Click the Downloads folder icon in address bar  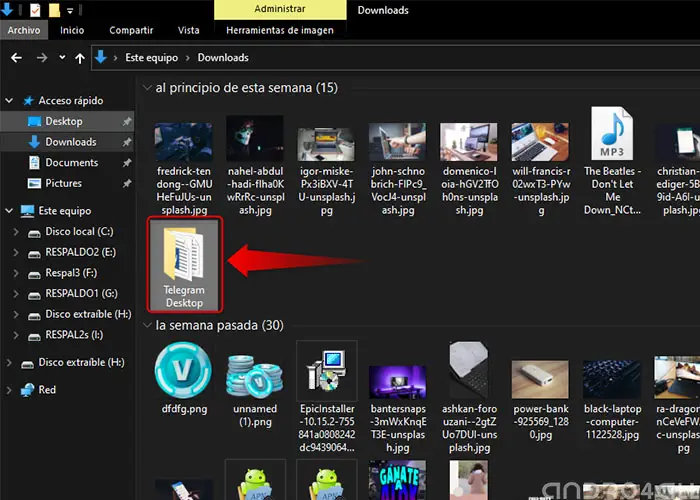point(101,57)
